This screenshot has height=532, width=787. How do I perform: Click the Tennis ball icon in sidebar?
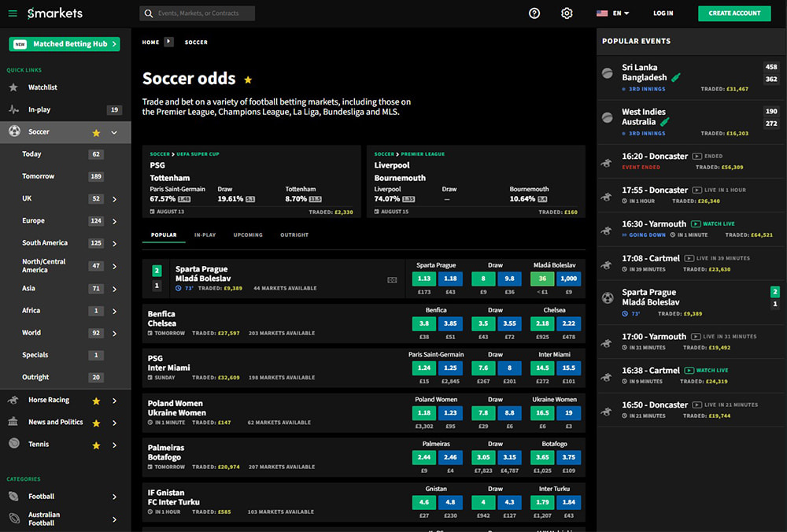(x=14, y=444)
